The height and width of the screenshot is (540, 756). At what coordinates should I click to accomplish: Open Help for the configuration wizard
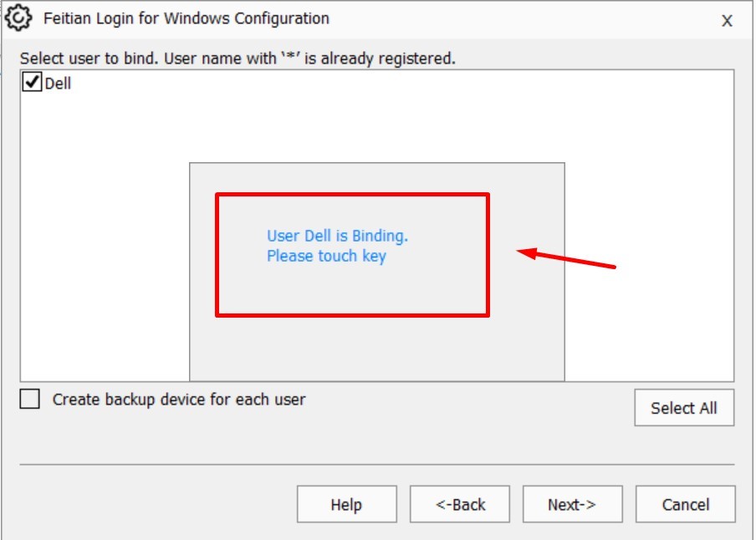pos(345,504)
